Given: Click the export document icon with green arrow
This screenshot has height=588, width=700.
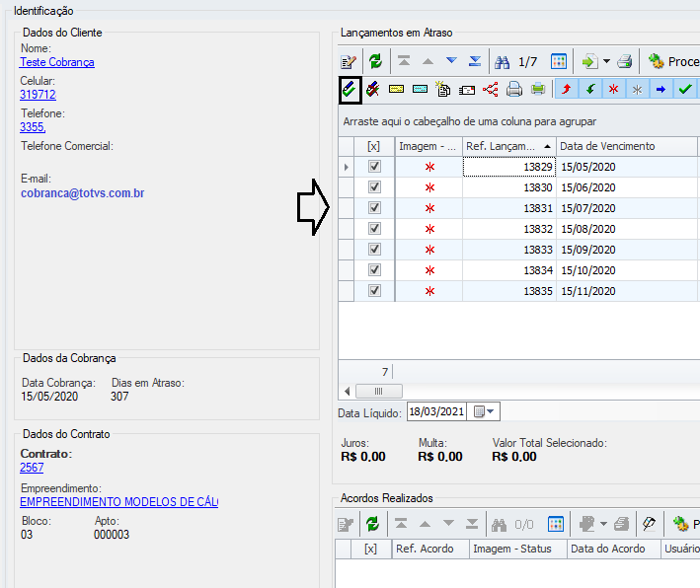Looking at the screenshot, I should [590, 61].
